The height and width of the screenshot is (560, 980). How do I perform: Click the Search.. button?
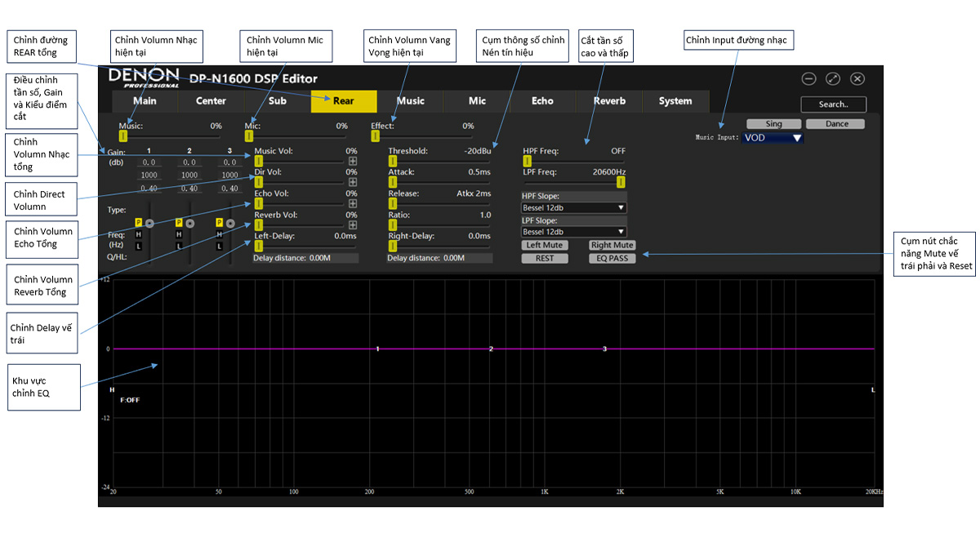coord(833,104)
